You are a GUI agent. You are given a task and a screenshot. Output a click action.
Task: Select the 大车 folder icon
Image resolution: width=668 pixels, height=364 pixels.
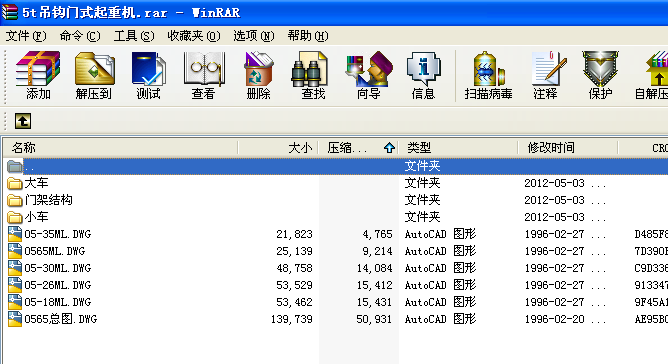(14, 183)
